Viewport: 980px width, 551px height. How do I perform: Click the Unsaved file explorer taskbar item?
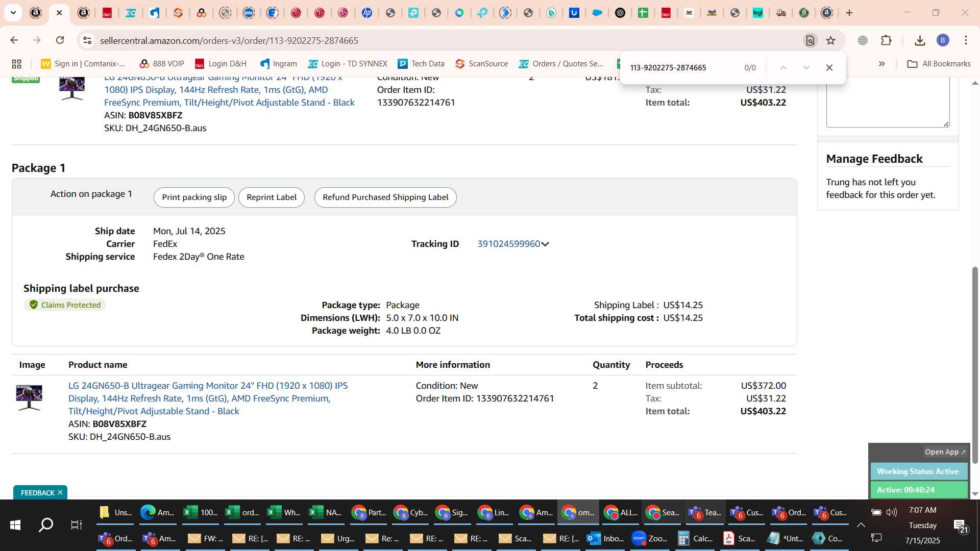pos(116,513)
